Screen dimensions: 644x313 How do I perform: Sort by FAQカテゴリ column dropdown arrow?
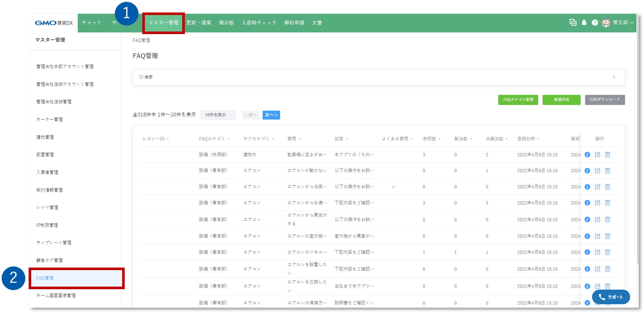point(229,139)
